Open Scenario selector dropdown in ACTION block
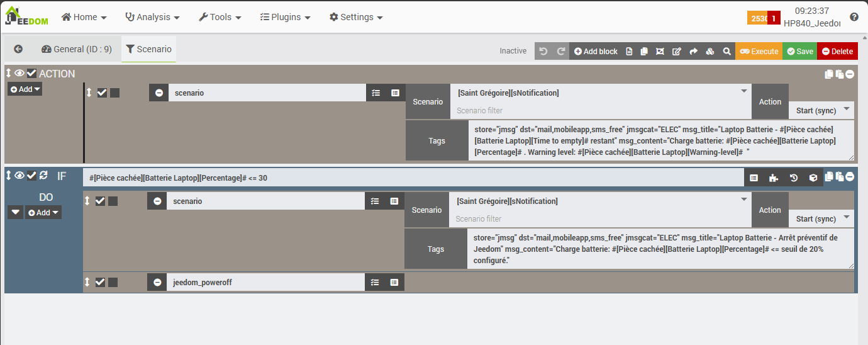The image size is (868, 345). pos(601,93)
